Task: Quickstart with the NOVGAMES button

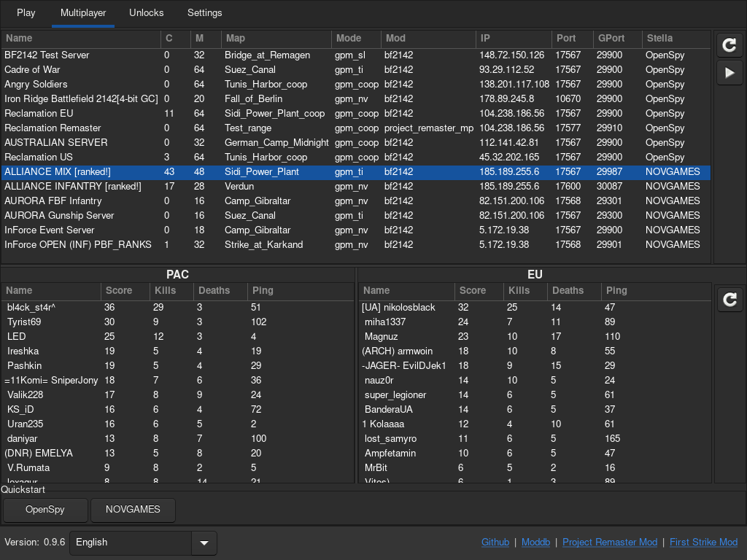Action: click(x=133, y=510)
